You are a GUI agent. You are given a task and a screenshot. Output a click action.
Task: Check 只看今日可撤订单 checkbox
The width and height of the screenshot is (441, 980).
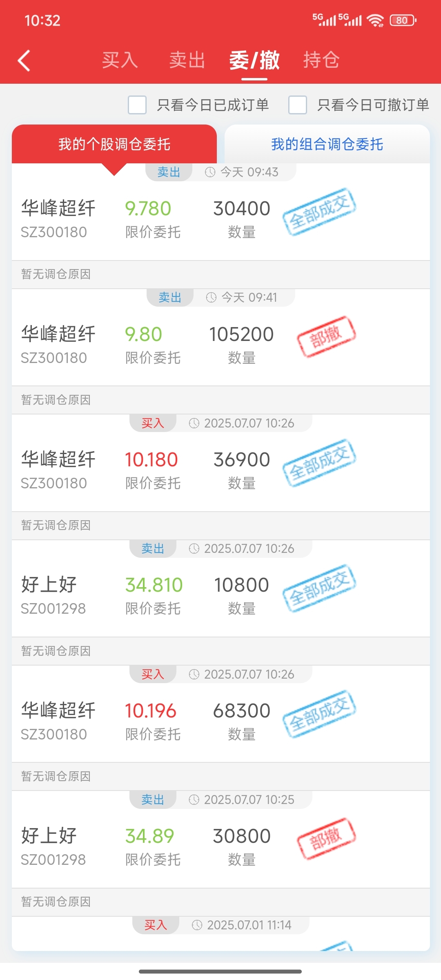pyautogui.click(x=298, y=105)
